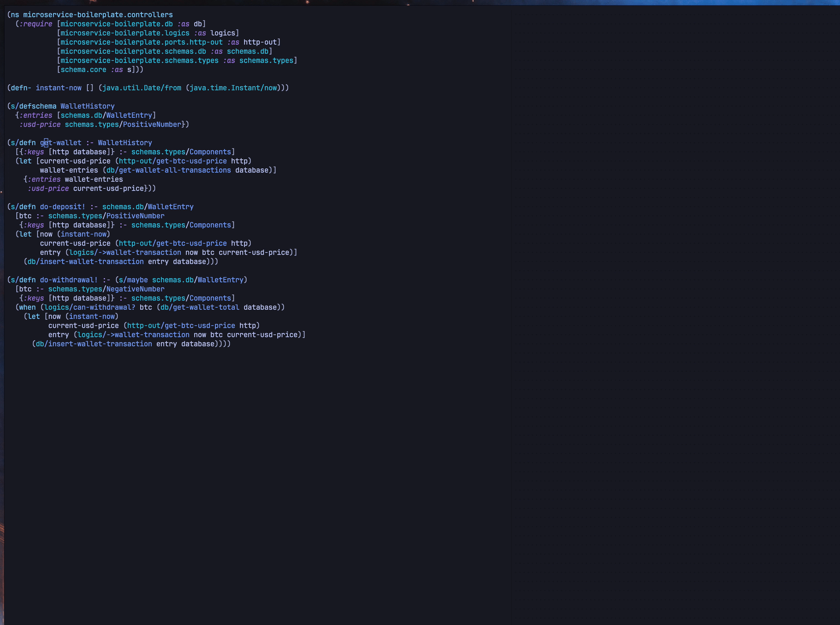The width and height of the screenshot is (840, 625).
Task: Click the microservice-boilerplate.controllers namespace name
Action: [98, 15]
